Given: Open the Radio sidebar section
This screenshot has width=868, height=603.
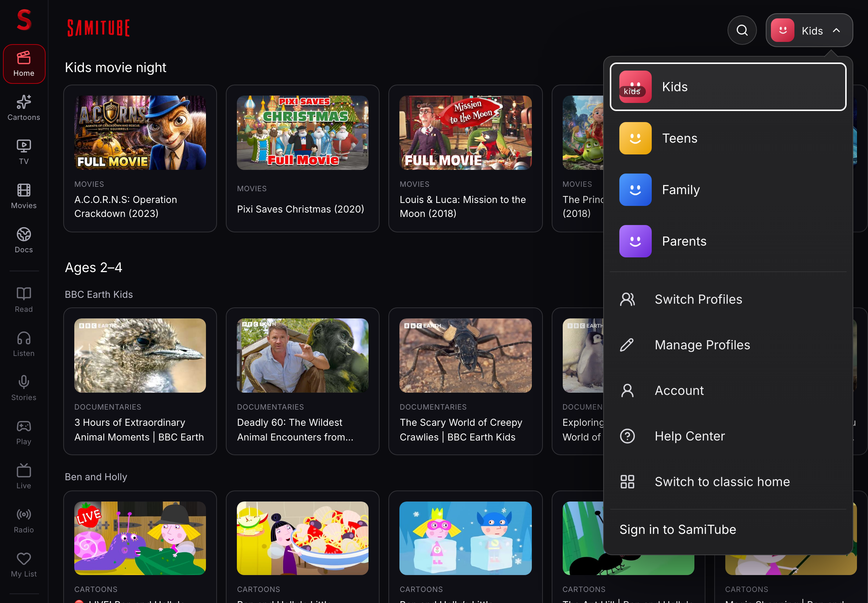Looking at the screenshot, I should click(x=24, y=521).
